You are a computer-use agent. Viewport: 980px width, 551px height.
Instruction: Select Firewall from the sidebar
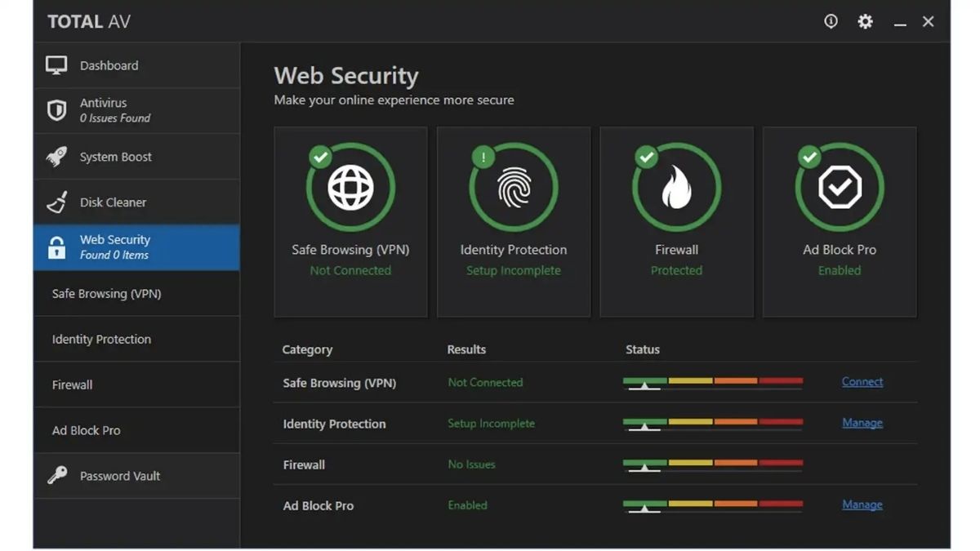point(72,384)
